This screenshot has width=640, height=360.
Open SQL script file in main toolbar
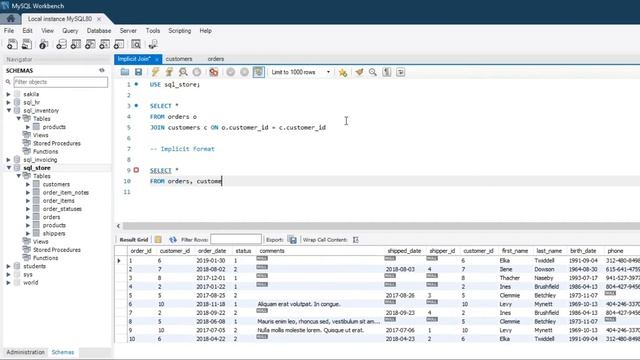(27, 44)
